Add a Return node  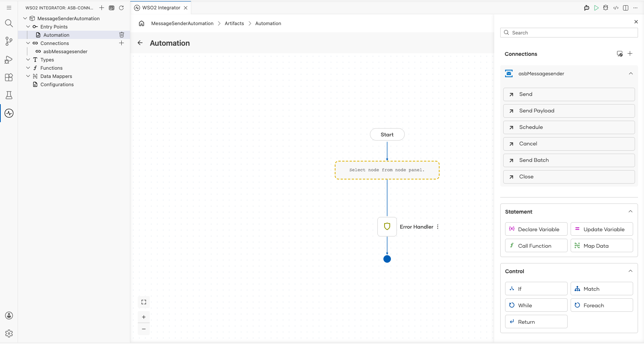click(x=536, y=322)
